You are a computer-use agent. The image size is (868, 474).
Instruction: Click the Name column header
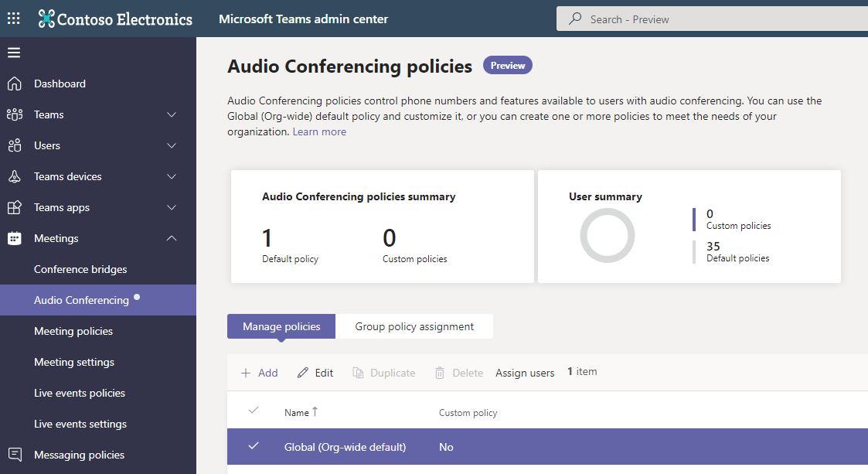coord(297,413)
